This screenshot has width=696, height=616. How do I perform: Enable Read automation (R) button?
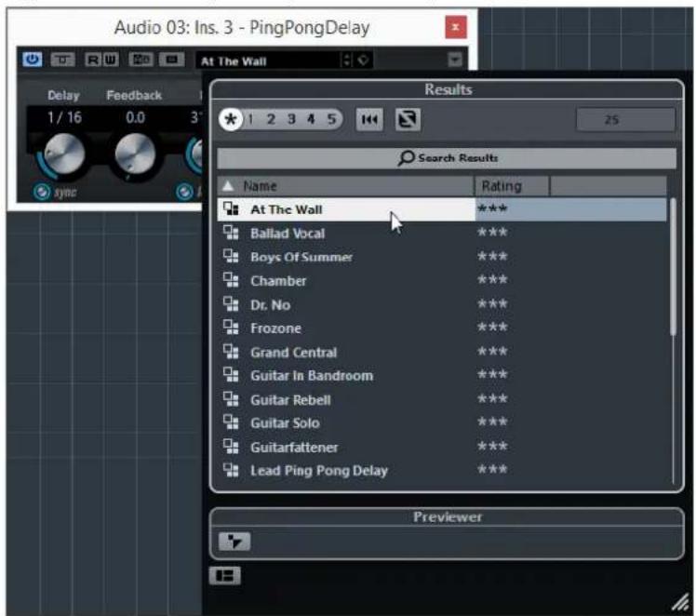point(93,60)
